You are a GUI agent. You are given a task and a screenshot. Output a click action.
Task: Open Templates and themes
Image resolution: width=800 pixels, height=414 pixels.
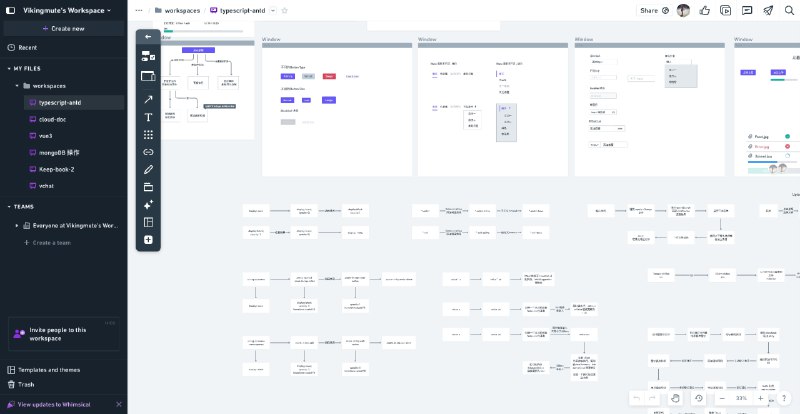click(x=49, y=370)
